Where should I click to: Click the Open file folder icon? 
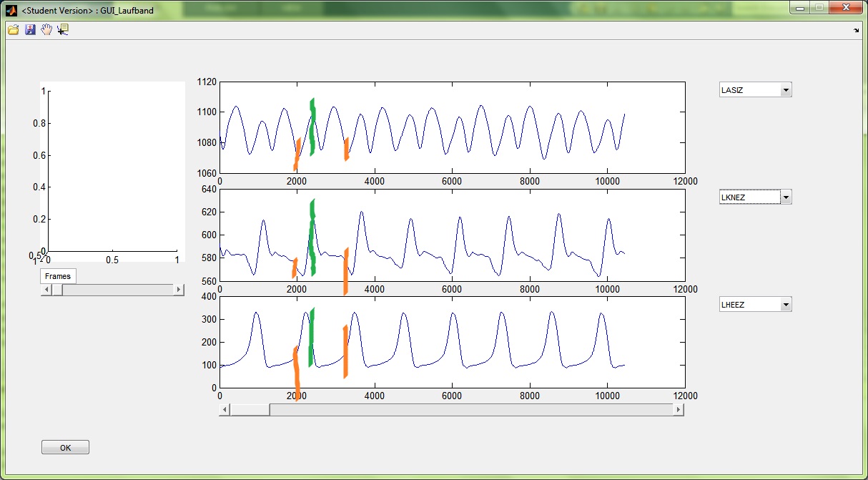click(x=13, y=29)
